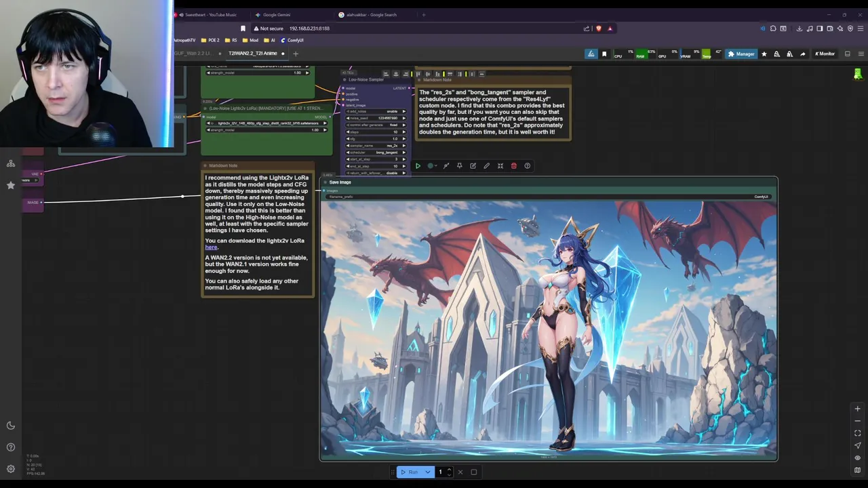Cancel the current run with X icon

(460, 472)
